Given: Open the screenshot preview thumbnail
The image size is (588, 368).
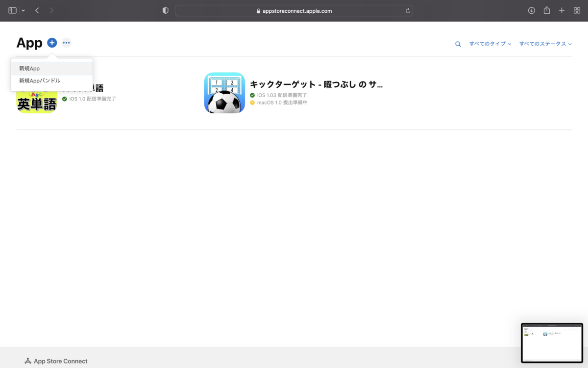Looking at the screenshot, I should (x=552, y=343).
